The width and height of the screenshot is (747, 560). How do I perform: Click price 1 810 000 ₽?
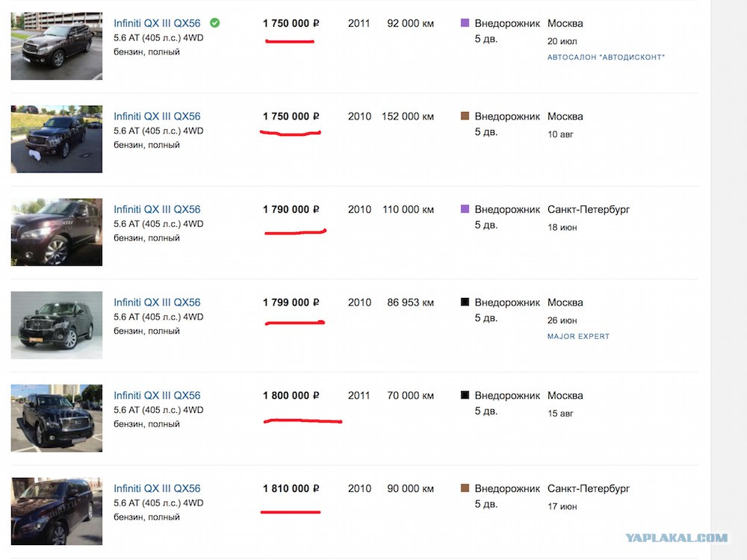291,488
